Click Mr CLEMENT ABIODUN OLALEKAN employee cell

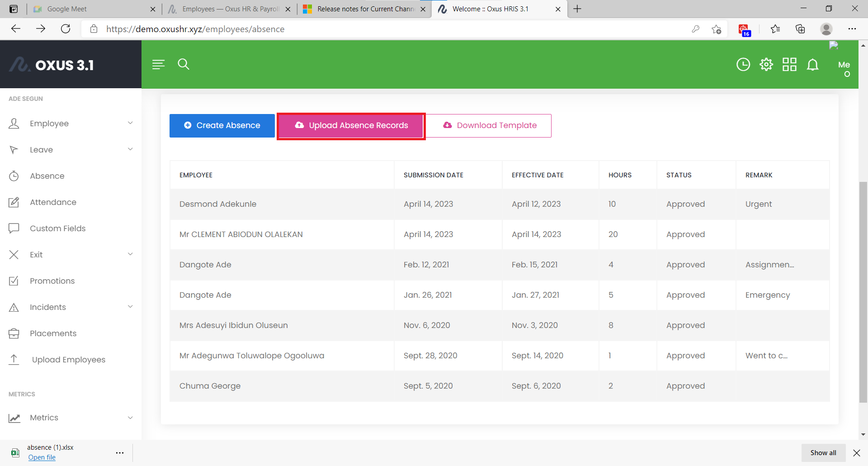tap(282, 234)
